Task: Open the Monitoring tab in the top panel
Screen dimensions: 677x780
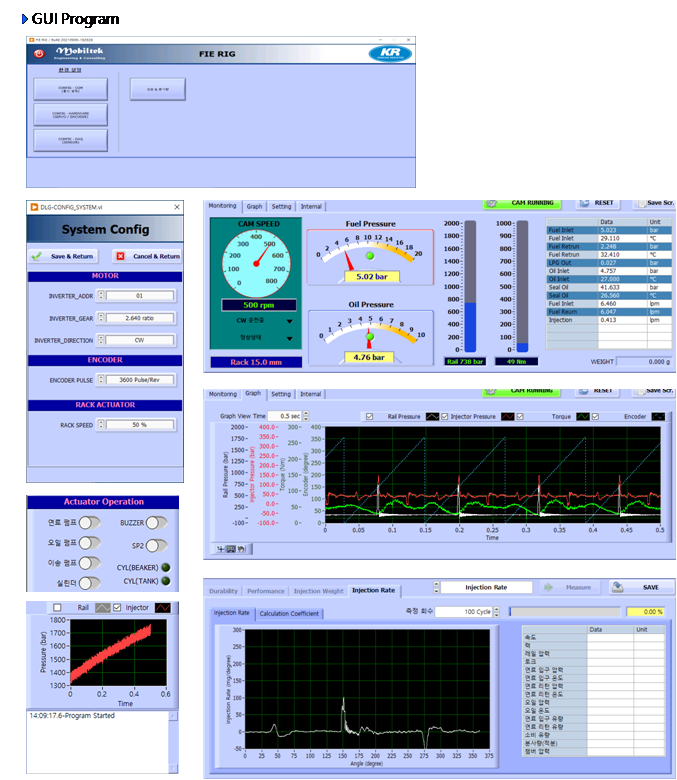Action: pos(222,205)
